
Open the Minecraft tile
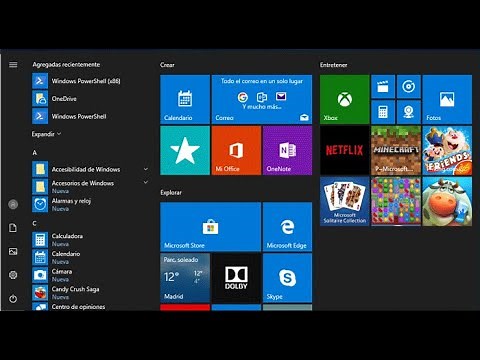coord(396,150)
